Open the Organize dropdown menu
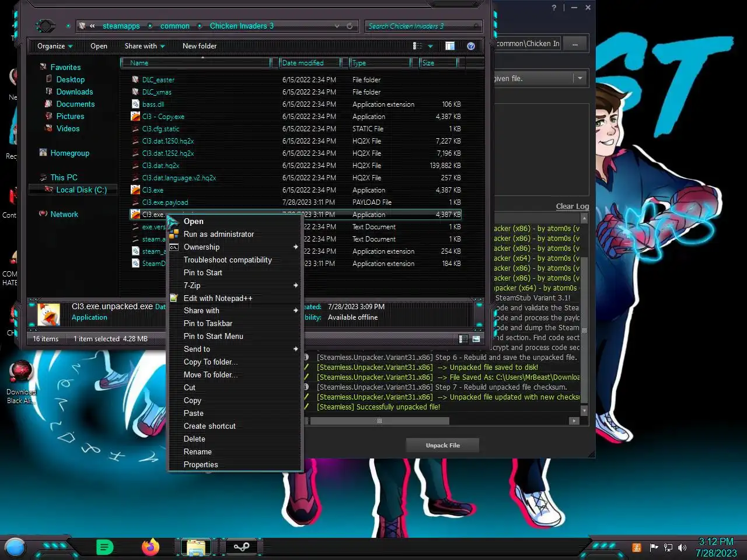Viewport: 747px width, 560px height. click(55, 46)
